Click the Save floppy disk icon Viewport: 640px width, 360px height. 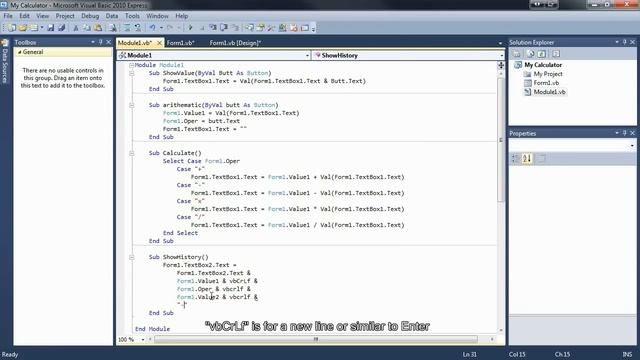51,28
